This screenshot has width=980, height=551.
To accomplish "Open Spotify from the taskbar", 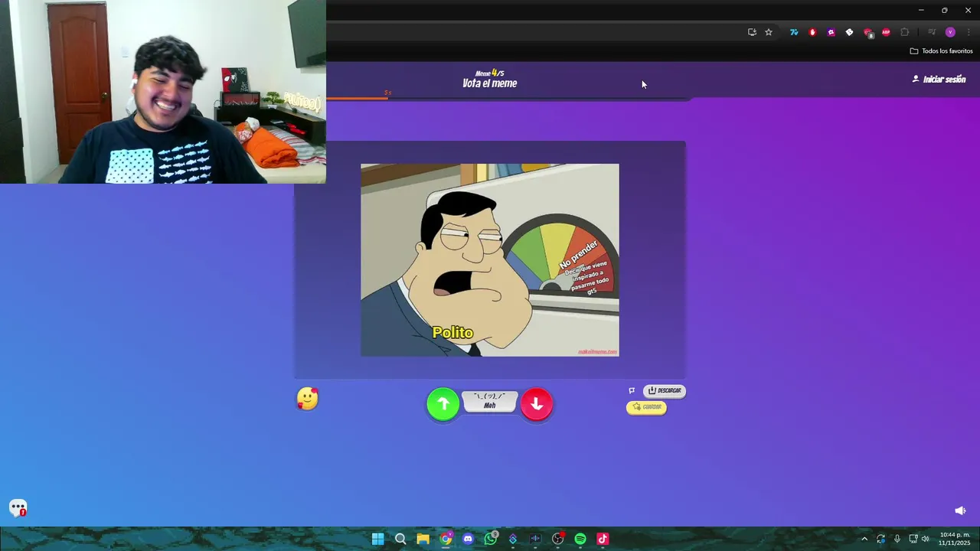I will coord(580,539).
